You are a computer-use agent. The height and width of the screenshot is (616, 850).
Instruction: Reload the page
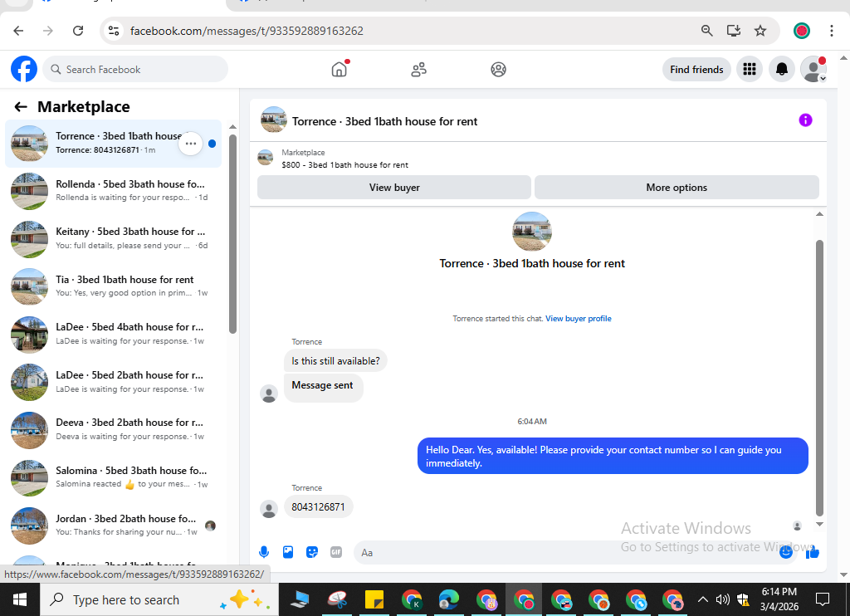click(x=78, y=31)
